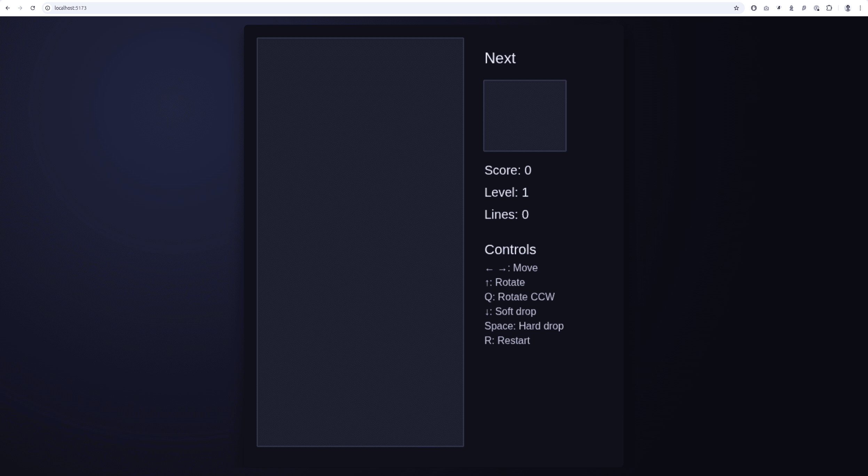Screen dimensions: 868x476
Task: Open the extensions puzzle piece menu
Action: [830, 8]
